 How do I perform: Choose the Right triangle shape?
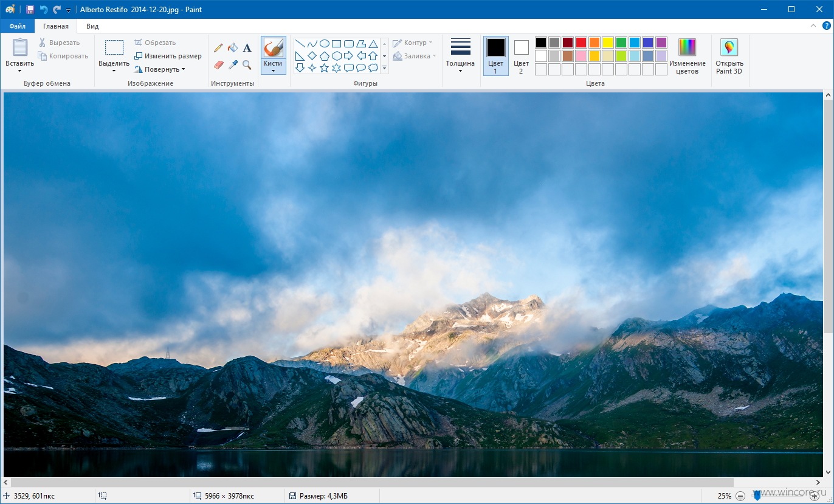click(x=300, y=56)
